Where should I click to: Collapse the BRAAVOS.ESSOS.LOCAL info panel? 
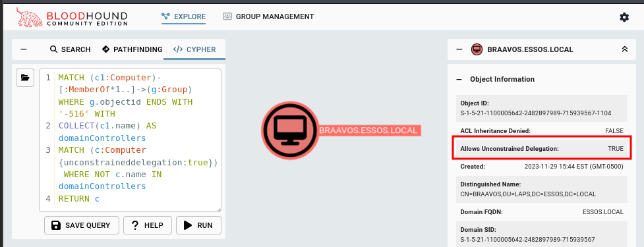[x=459, y=49]
